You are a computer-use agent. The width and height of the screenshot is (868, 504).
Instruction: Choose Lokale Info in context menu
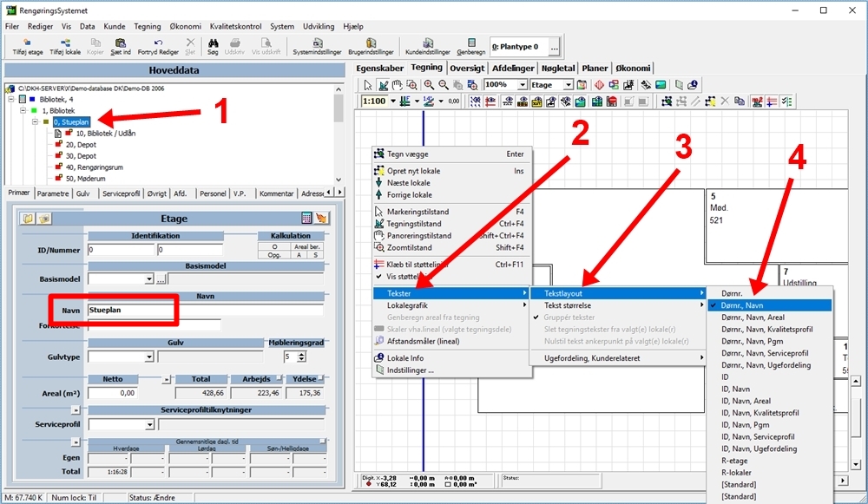pos(451,358)
